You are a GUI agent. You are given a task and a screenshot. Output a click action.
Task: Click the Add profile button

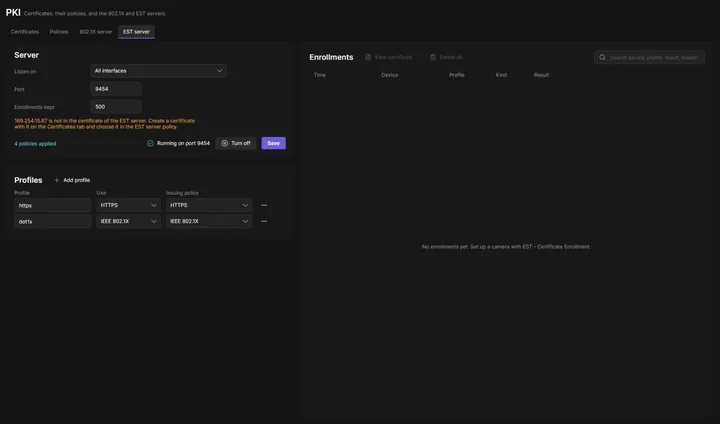[72, 180]
